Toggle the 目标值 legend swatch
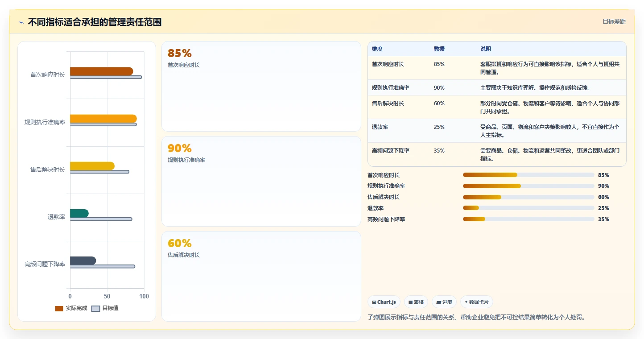The image size is (644, 339). (95, 308)
